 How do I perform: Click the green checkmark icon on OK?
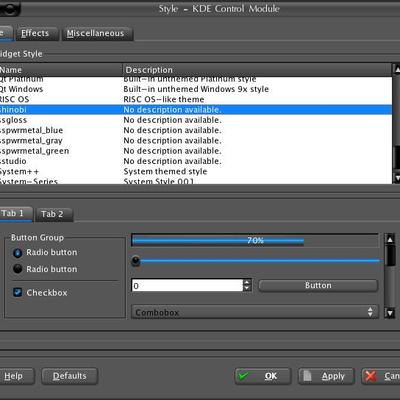click(243, 376)
